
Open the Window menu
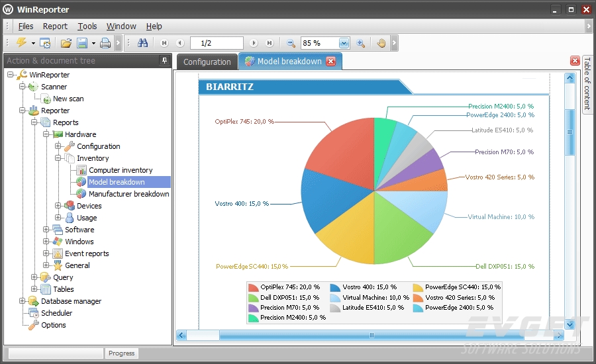[121, 26]
